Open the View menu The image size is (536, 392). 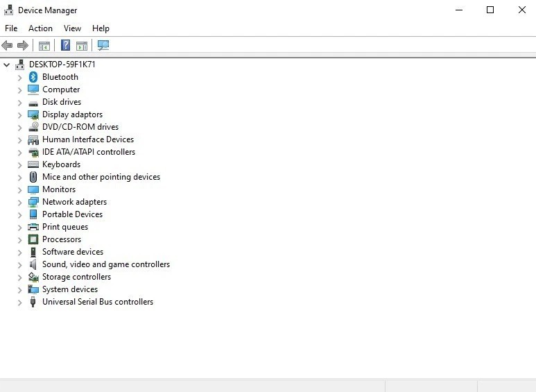tap(72, 28)
